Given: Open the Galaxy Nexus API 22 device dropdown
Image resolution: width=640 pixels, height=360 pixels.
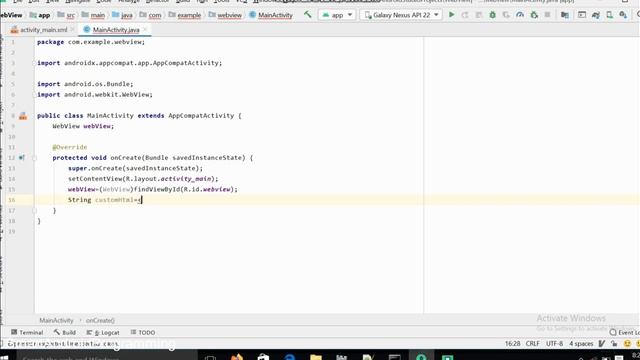Looking at the screenshot, I should [x=402, y=15].
